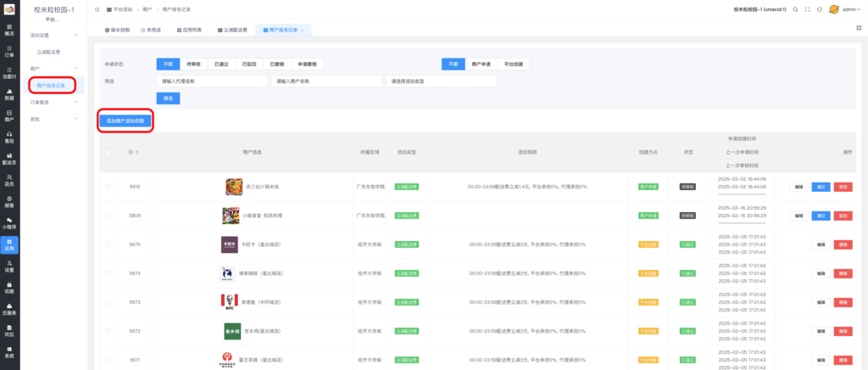Close the 商户报名记录 tab

(x=303, y=30)
